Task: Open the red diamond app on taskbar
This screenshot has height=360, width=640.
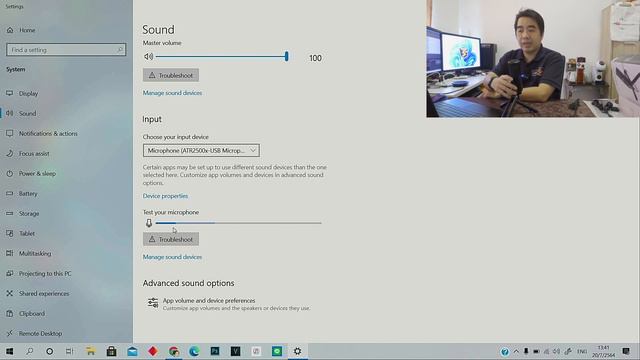Action: click(153, 351)
